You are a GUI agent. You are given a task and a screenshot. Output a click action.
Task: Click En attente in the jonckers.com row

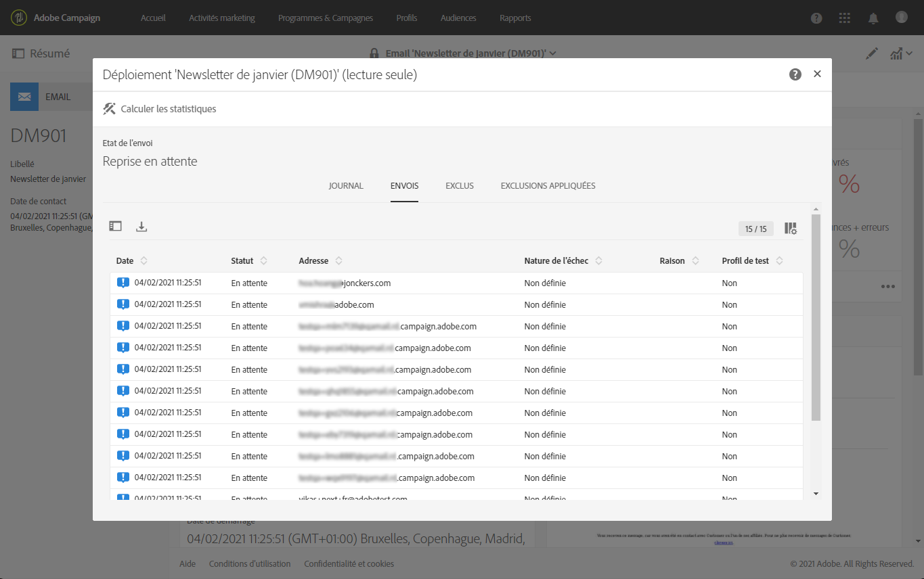click(x=249, y=283)
